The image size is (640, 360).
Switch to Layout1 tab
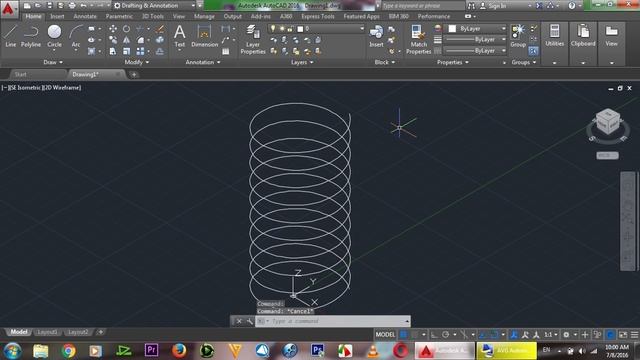click(47, 332)
